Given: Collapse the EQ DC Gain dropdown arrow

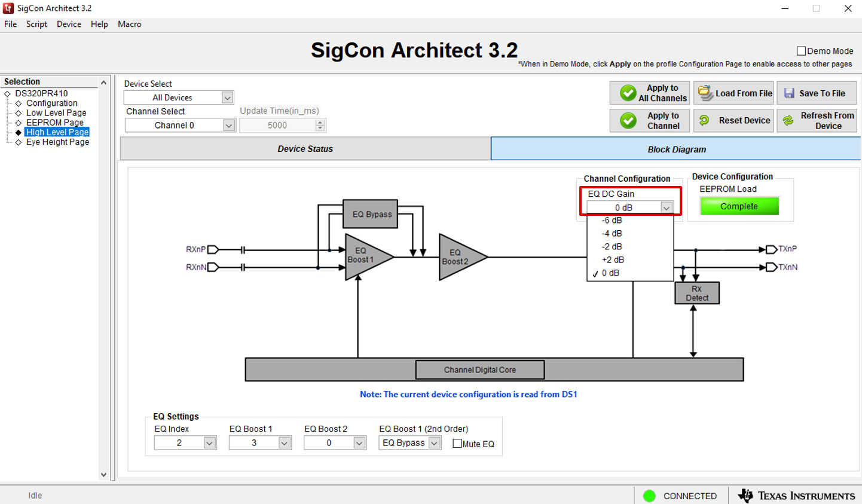Looking at the screenshot, I should click(666, 207).
